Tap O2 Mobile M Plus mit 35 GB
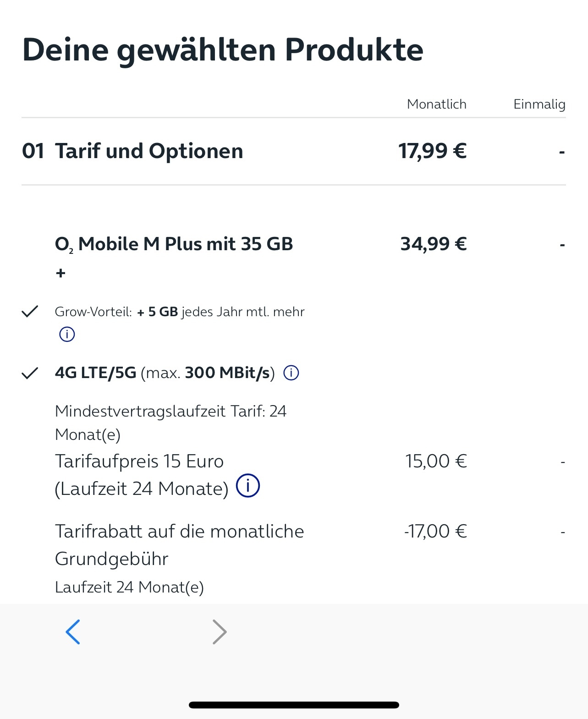The height and width of the screenshot is (719, 588). pyautogui.click(x=174, y=244)
